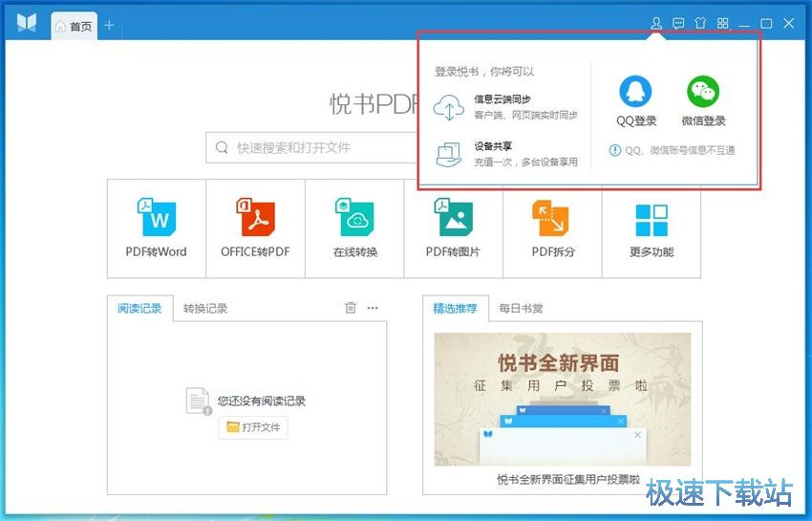
Task: Select the 转换记录 tab
Action: (x=205, y=309)
